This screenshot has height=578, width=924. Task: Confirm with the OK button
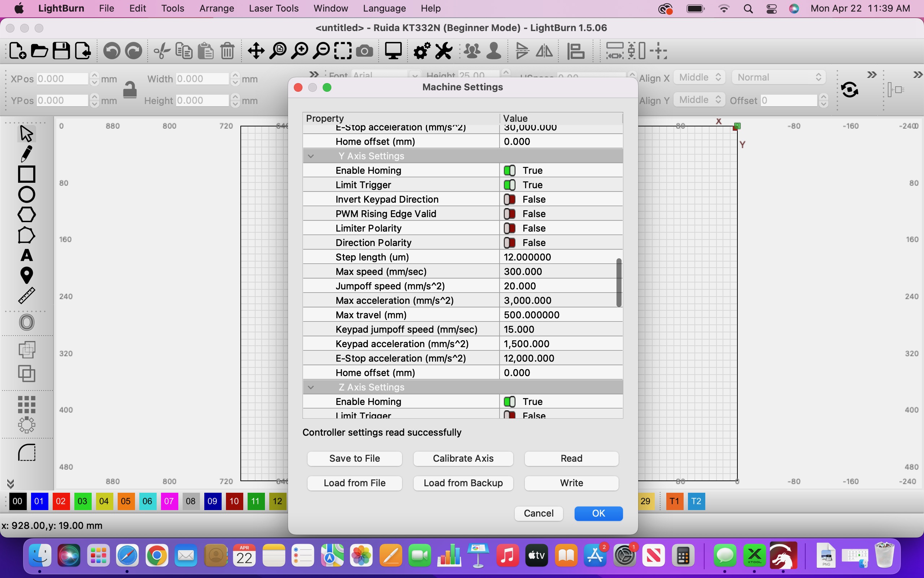pyautogui.click(x=598, y=513)
